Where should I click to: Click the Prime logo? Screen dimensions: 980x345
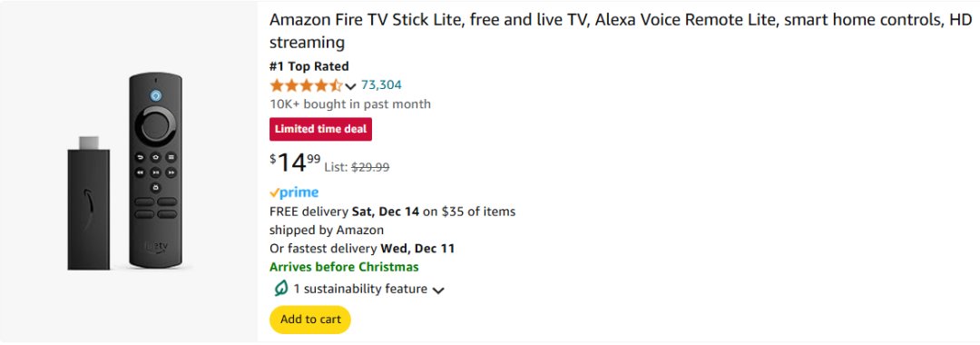294,192
